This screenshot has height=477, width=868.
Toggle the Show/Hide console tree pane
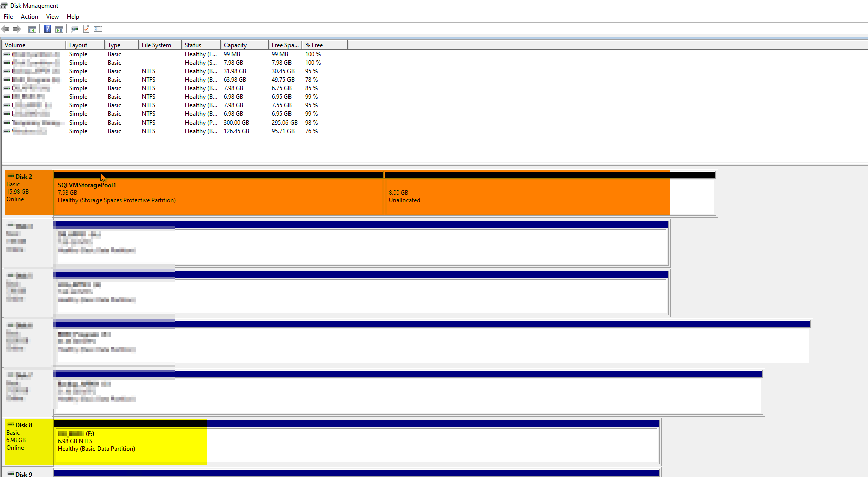[32, 29]
